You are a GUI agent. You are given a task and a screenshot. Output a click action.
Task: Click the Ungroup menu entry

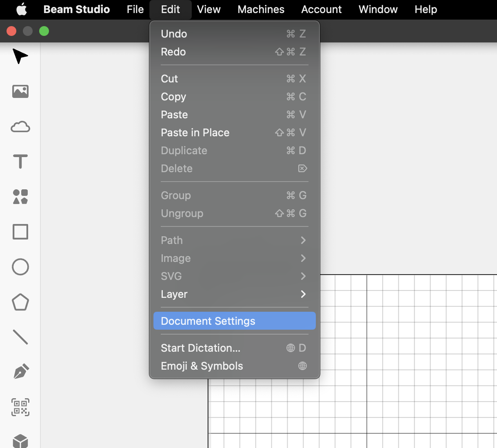point(235,213)
